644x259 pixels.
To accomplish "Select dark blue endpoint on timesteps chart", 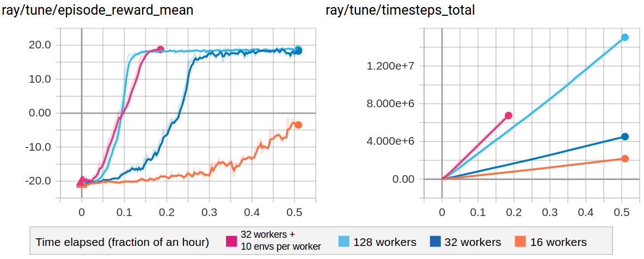I will coord(625,137).
